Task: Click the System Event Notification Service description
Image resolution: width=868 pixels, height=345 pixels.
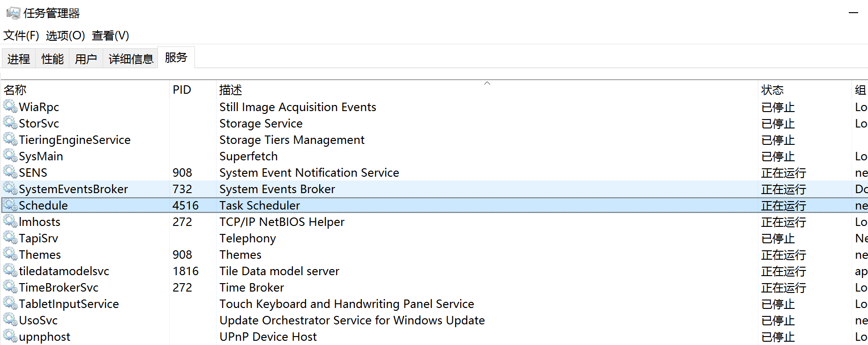Action: pyautogui.click(x=309, y=172)
